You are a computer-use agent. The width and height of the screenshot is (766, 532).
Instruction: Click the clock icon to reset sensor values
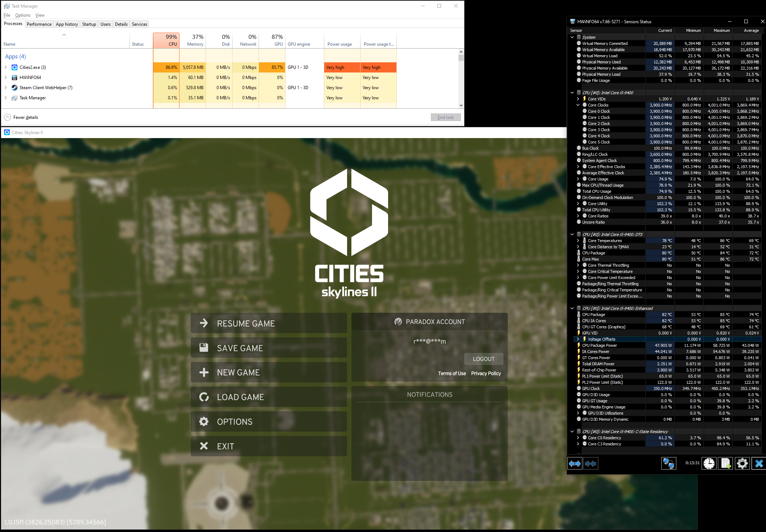(x=709, y=463)
